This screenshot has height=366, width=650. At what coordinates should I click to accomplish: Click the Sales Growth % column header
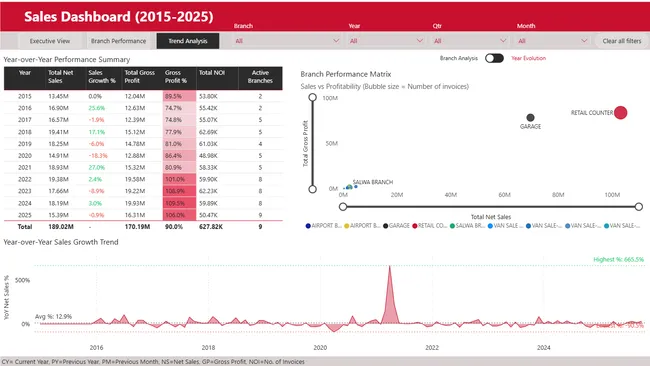[x=103, y=77]
